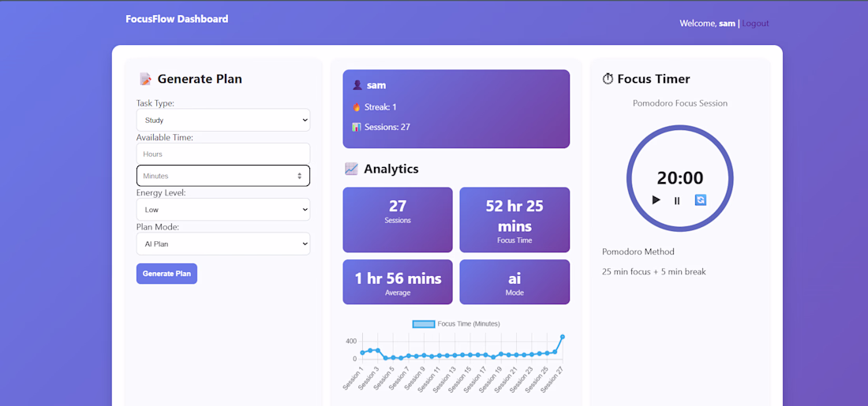Click the bar chart icon beside Sessions: 27

coord(357,127)
